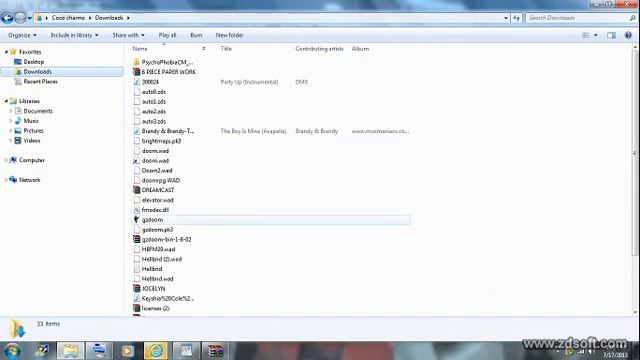Viewport: 640px width, 360px height.
Task: Sort by the Album column header
Action: pyautogui.click(x=360, y=49)
